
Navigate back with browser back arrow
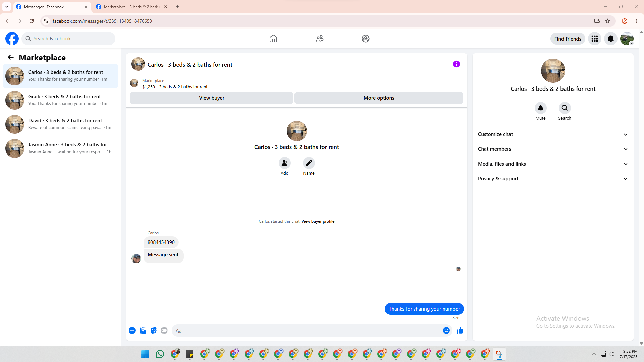pyautogui.click(x=7, y=21)
